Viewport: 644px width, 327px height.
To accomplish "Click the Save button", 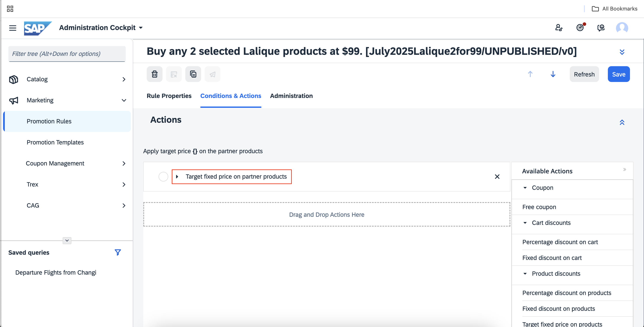I will (x=619, y=74).
